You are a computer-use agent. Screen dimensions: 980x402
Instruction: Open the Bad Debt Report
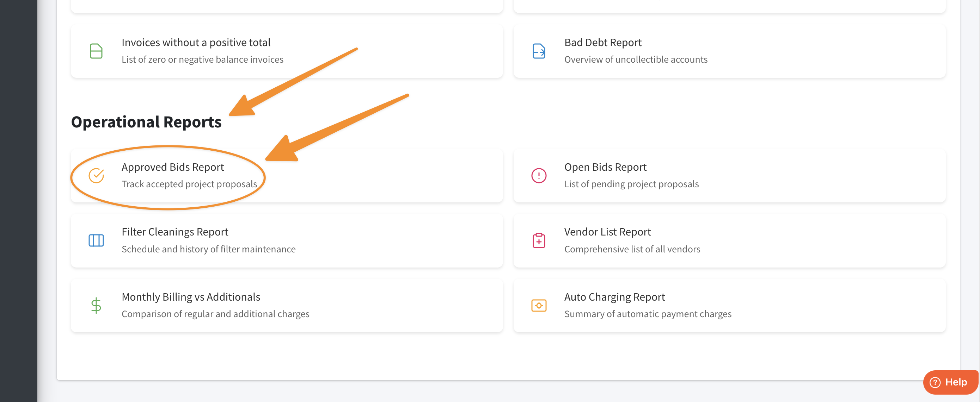pyautogui.click(x=603, y=43)
